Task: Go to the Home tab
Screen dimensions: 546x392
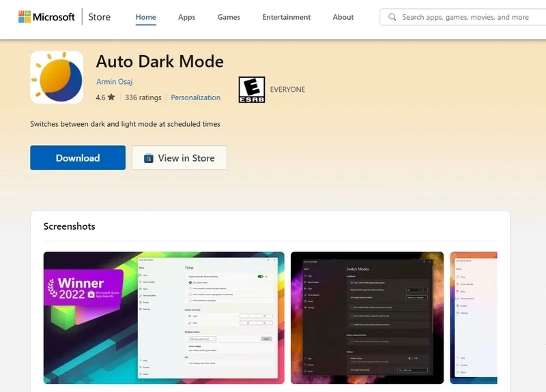Action: (145, 17)
